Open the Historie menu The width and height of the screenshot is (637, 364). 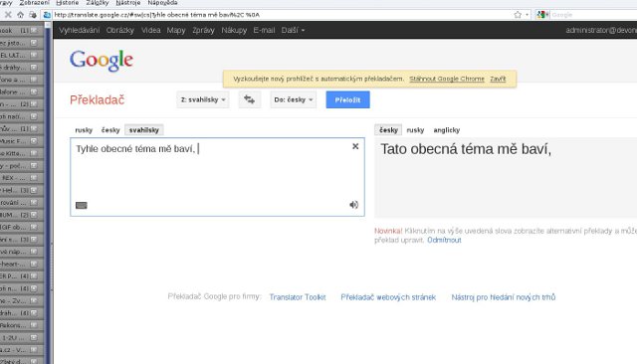[68, 3]
